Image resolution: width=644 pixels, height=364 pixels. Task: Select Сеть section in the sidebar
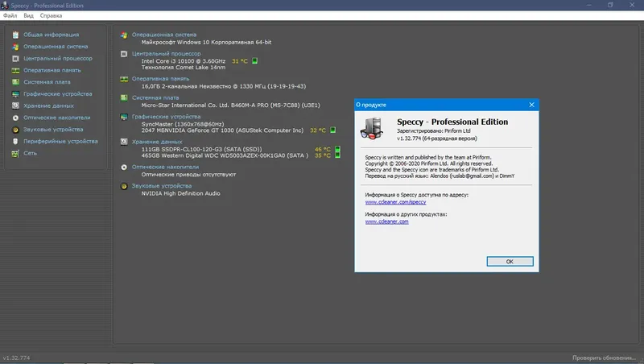click(x=30, y=153)
